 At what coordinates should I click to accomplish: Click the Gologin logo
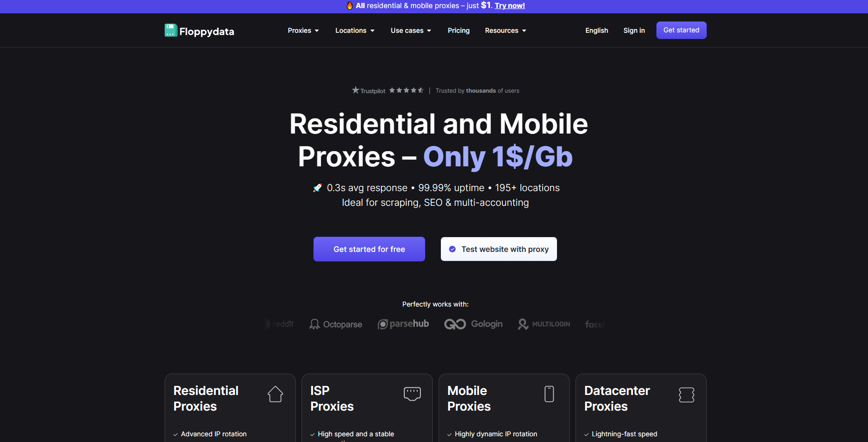[473, 324]
